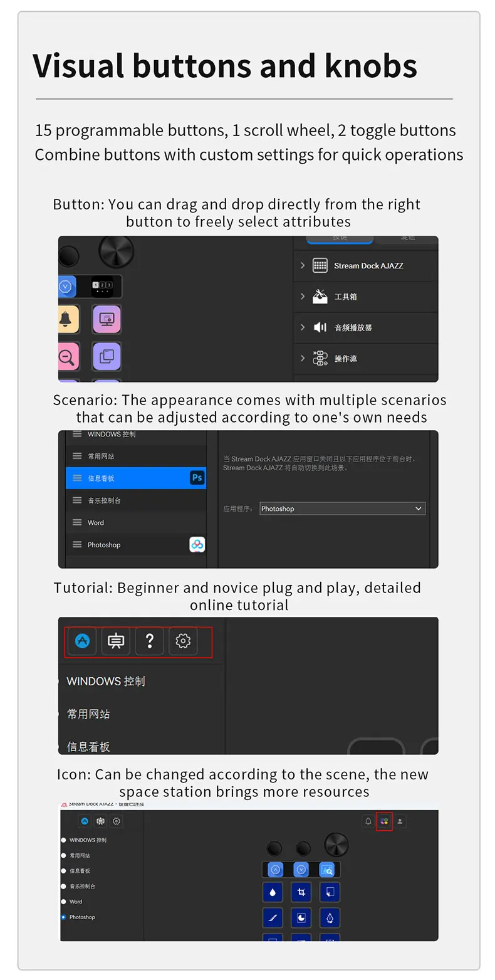This screenshot has width=495, height=980.
Task: Expand the 操作流 category
Action: tap(365, 359)
